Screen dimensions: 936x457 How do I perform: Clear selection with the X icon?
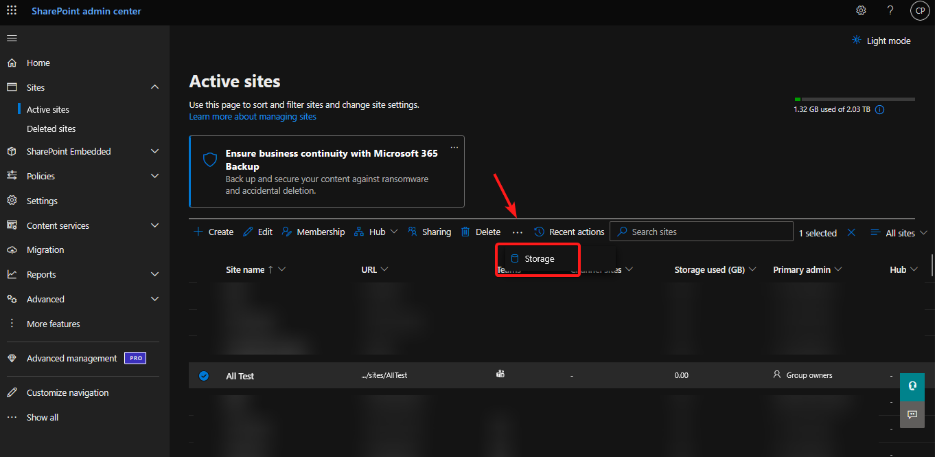tap(852, 232)
